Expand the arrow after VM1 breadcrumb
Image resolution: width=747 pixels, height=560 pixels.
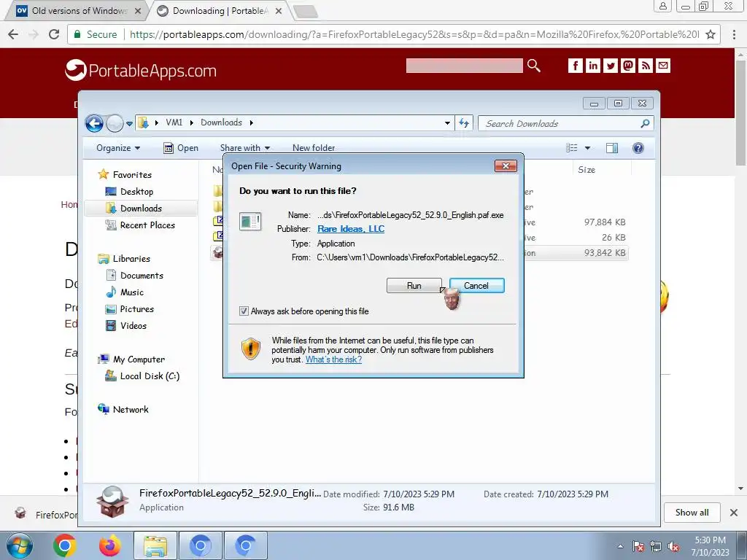point(192,122)
